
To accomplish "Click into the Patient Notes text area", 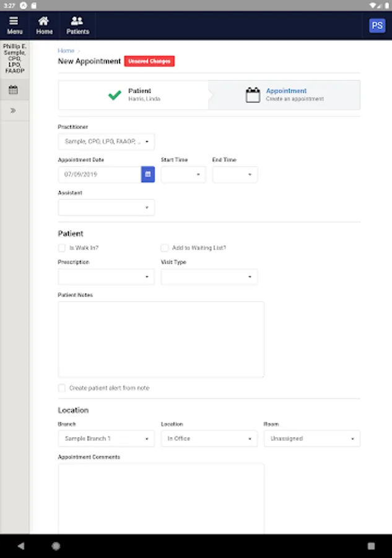I will [x=161, y=339].
